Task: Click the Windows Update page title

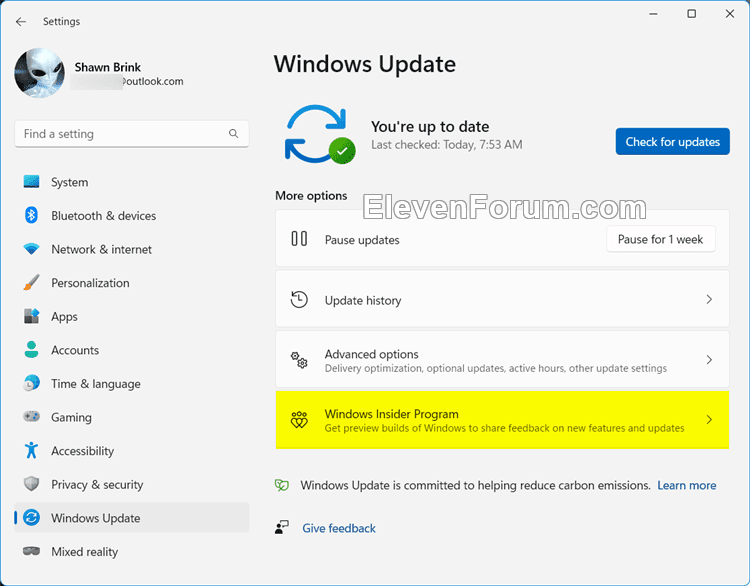Action: (x=365, y=64)
